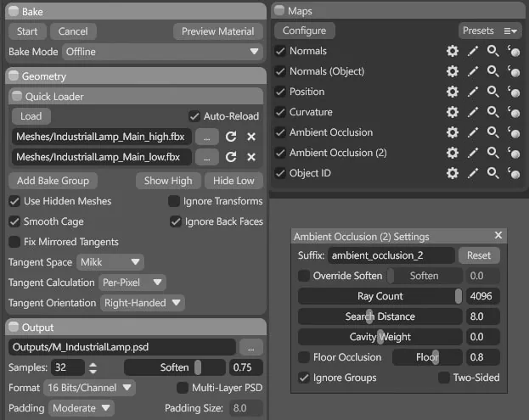Toggle Ignore Groups checkbox

304,378
